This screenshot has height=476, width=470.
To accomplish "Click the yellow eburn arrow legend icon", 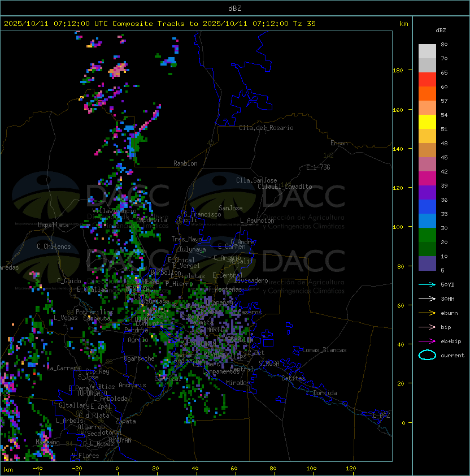I will 427,313.
